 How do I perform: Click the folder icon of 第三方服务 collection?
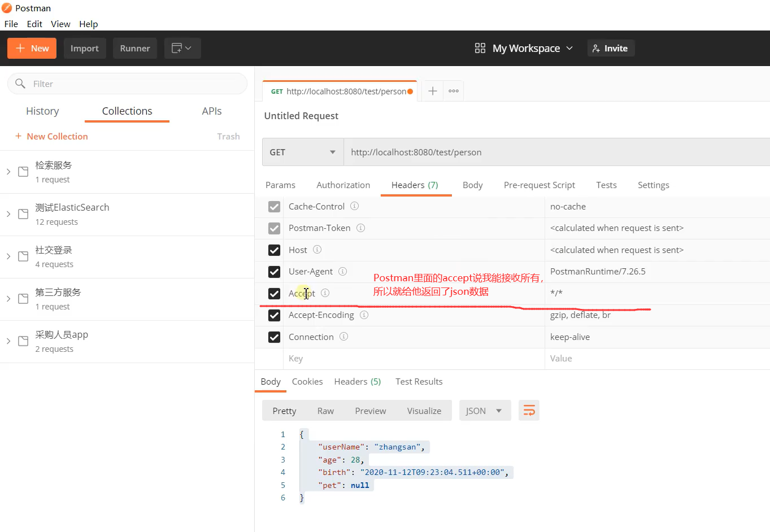23,299
